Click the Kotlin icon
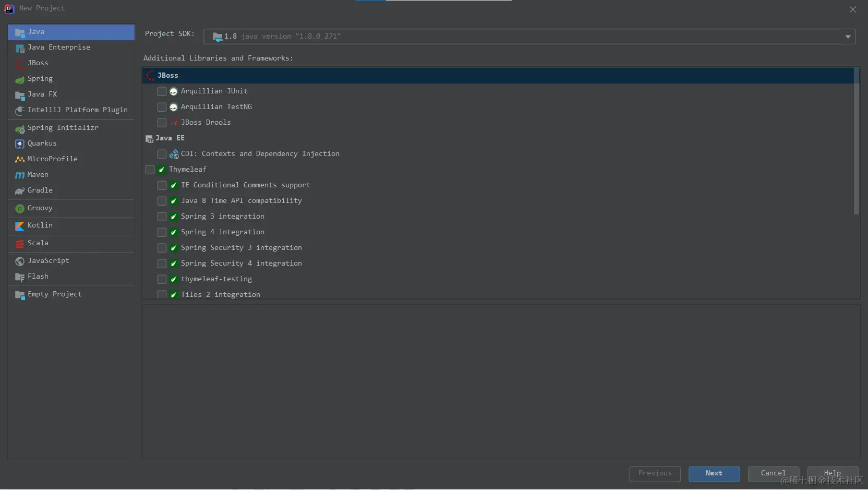The height and width of the screenshot is (490, 868). 20,226
